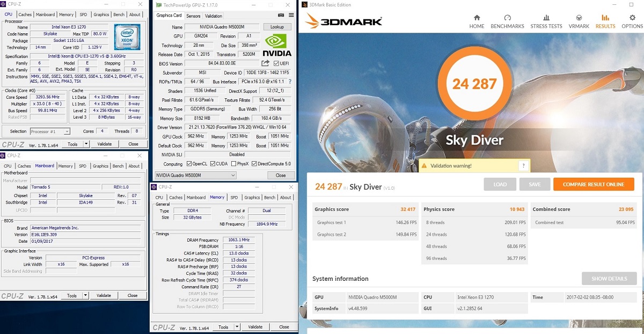Screen dimensions: 644x334
Task: Click the Lookup button in GPU-Z
Action: coord(277,27)
